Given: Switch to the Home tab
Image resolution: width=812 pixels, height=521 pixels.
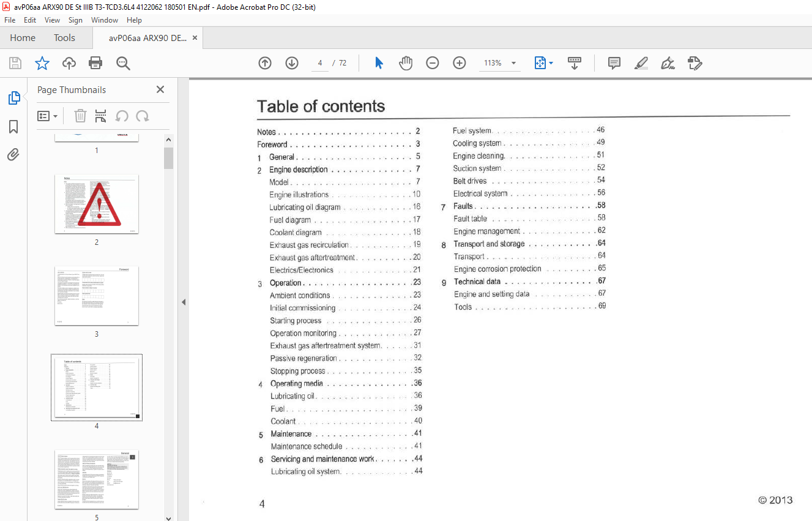Looking at the screenshot, I should [23, 38].
